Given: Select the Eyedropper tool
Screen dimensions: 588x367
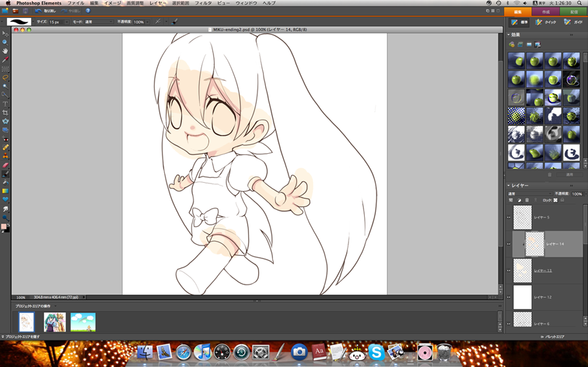Looking at the screenshot, I should pyautogui.click(x=5, y=60).
